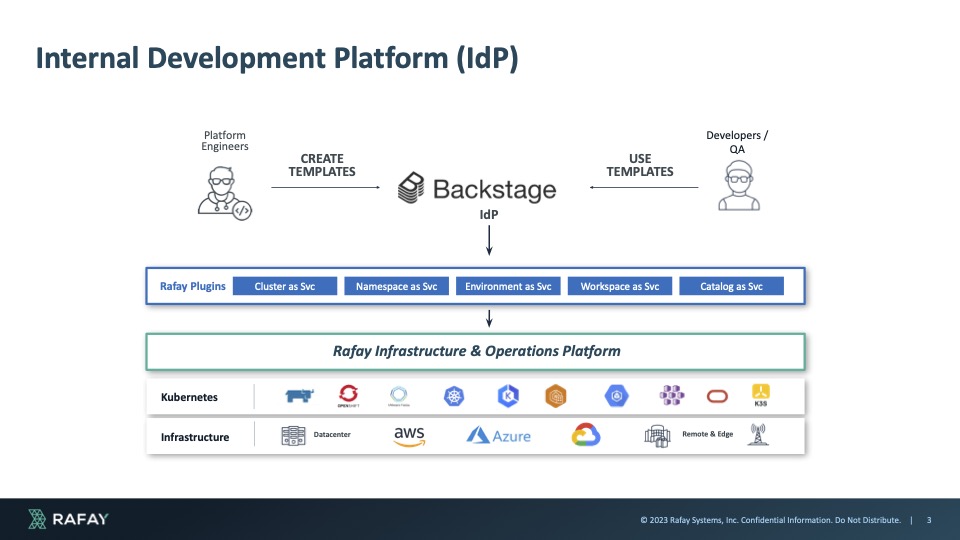Click the Platform Engineers person icon
The image size is (960, 540).
coord(224,193)
